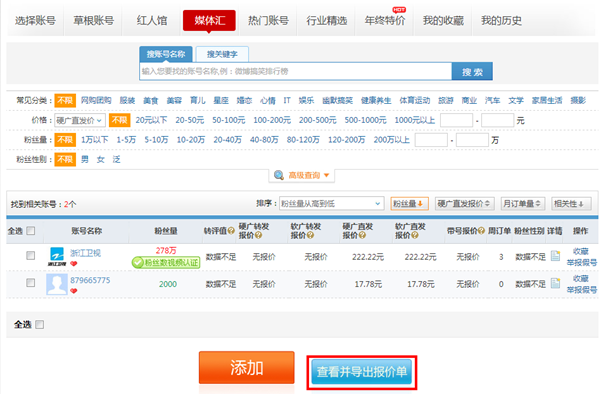Open detail document icon for 879665775 row
The image size is (601, 394).
tap(555, 283)
